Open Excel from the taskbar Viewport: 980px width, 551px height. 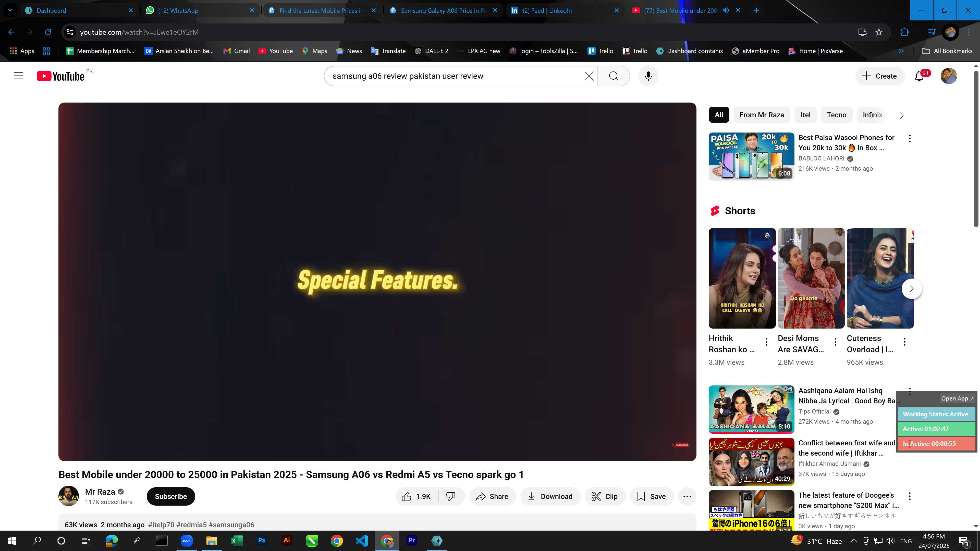click(237, 540)
